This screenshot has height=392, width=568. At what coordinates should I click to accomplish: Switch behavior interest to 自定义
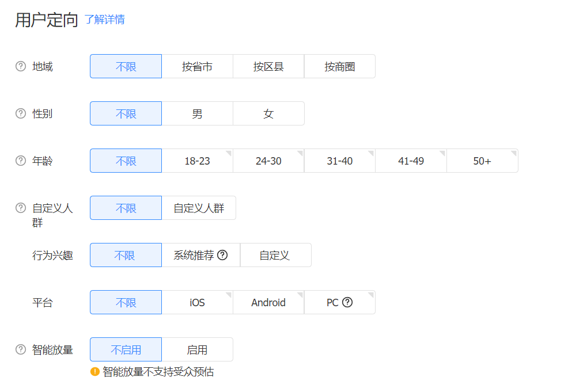(274, 255)
